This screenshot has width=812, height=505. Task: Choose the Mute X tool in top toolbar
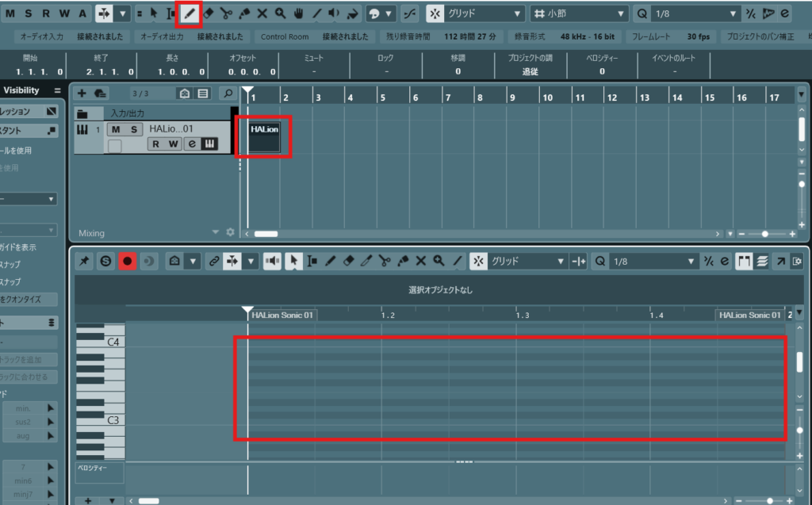(262, 13)
